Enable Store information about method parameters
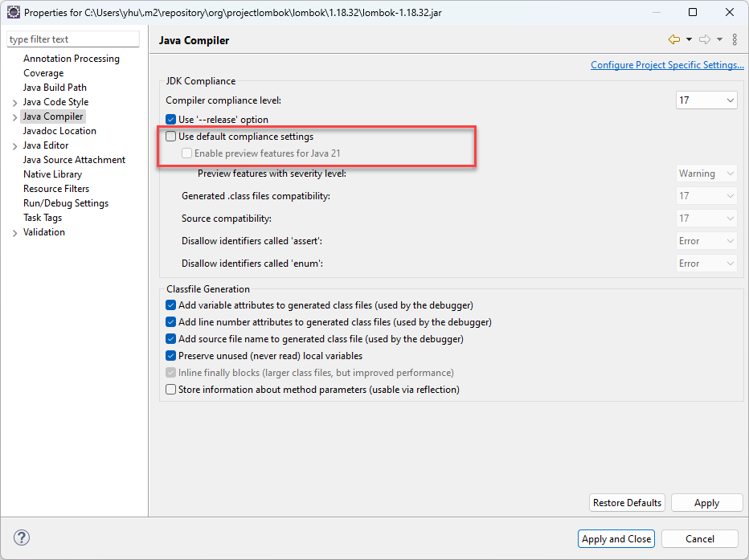Viewport: 749px width, 560px height. [170, 390]
